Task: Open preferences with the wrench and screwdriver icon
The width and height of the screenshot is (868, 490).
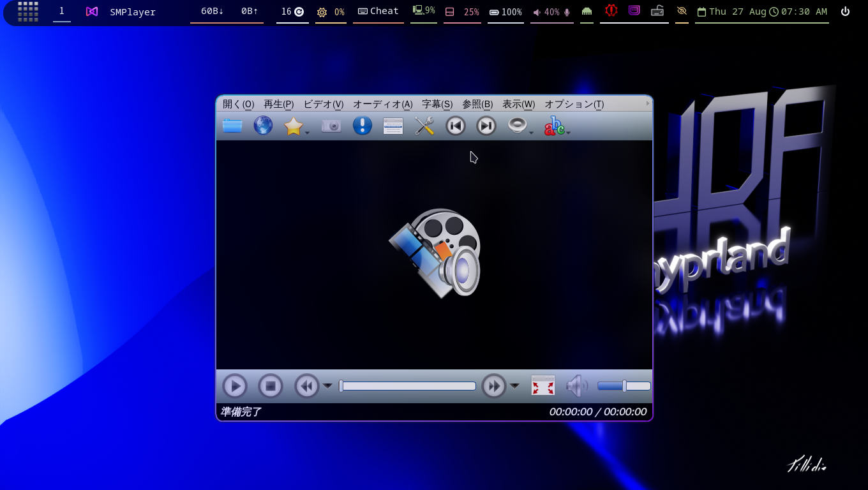Action: [x=424, y=126]
